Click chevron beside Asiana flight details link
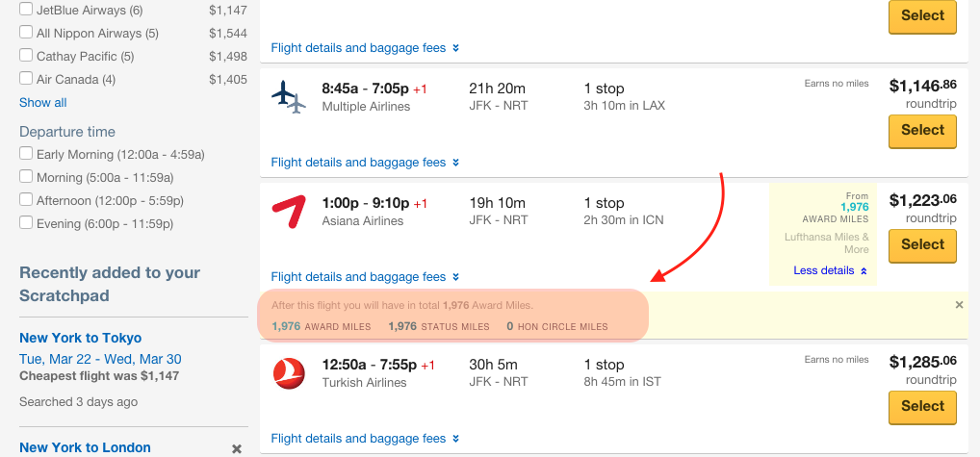980x457 pixels. pos(455,276)
